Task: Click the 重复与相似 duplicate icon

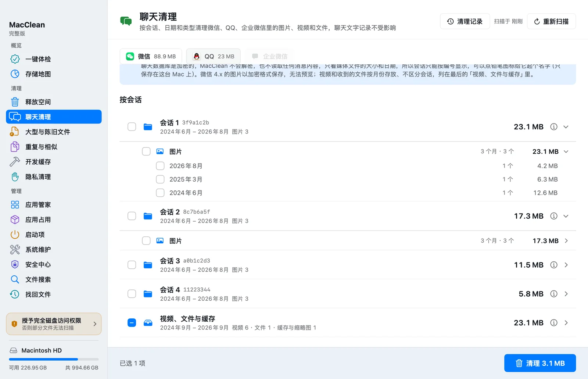Action: 15,147
